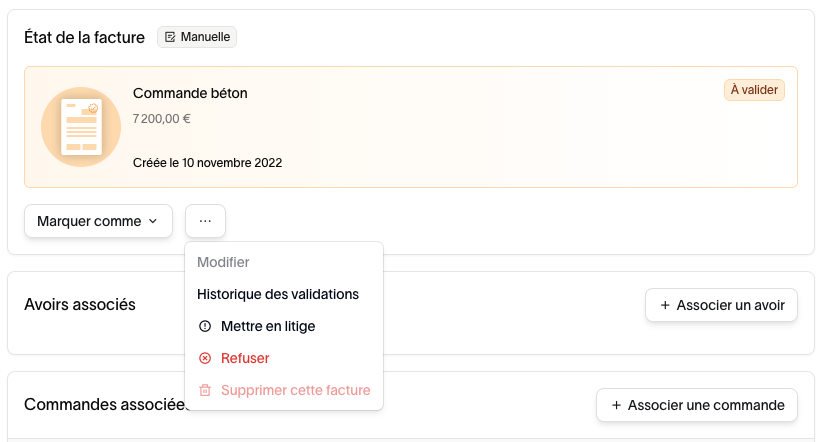The height and width of the screenshot is (442, 826).
Task: Open the Marquer comme dropdown
Action: tap(99, 221)
